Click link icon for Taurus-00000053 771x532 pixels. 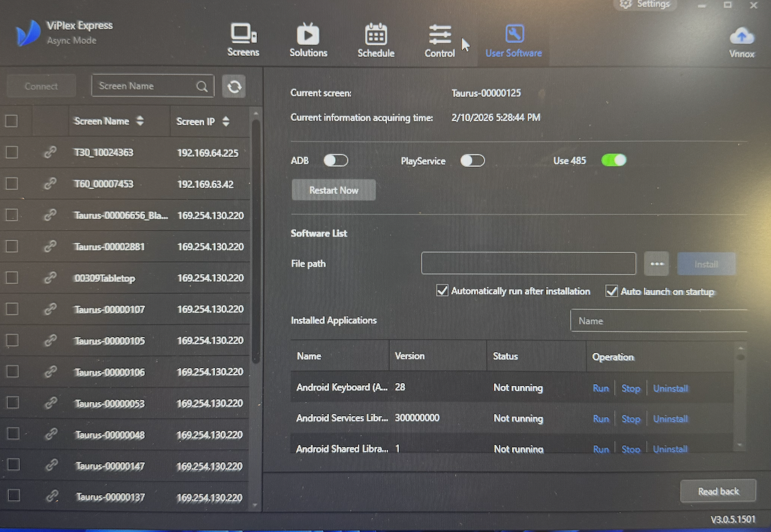point(51,403)
